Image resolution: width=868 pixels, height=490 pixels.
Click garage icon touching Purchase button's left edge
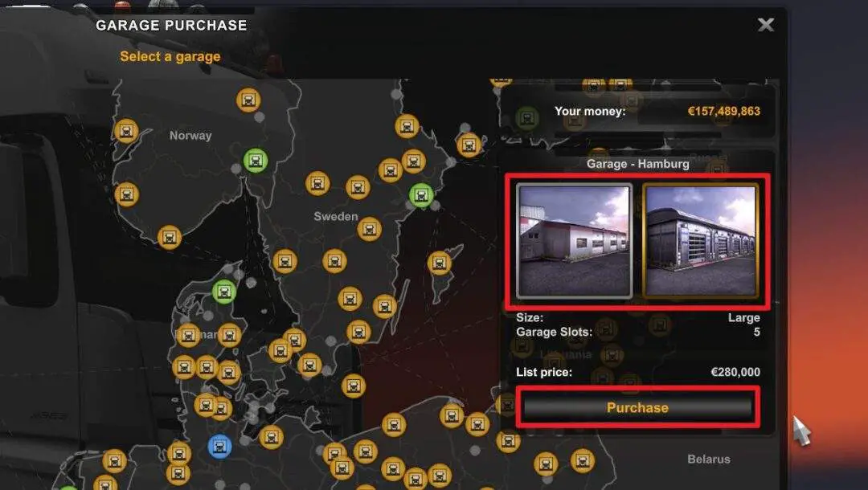click(506, 405)
